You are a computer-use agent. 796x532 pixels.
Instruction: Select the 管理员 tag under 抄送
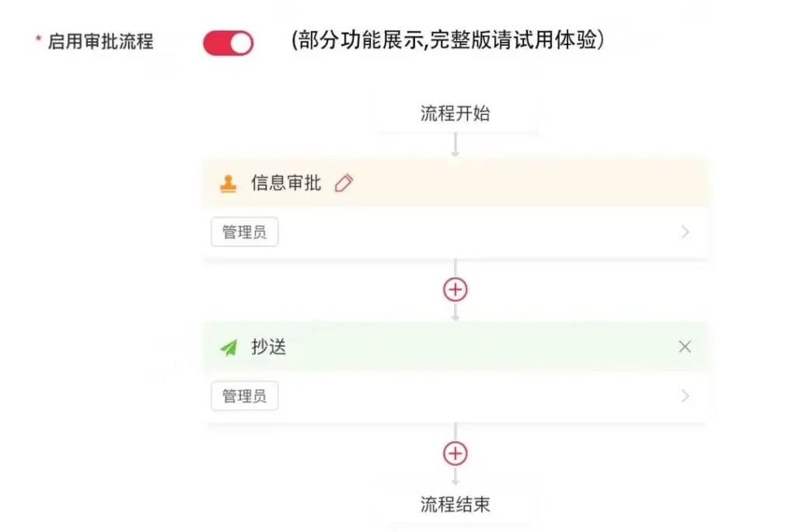pyautogui.click(x=244, y=396)
